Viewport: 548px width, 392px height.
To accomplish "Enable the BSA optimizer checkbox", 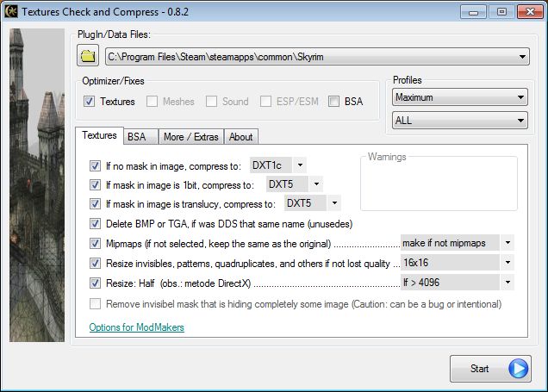I will click(333, 102).
